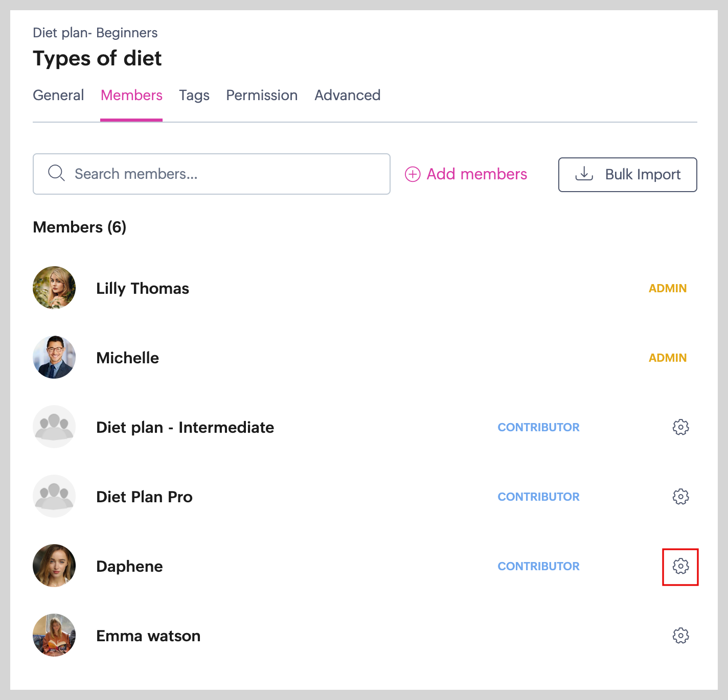Image resolution: width=728 pixels, height=700 pixels.
Task: Click the magnifier icon in search box
Action: pos(56,173)
